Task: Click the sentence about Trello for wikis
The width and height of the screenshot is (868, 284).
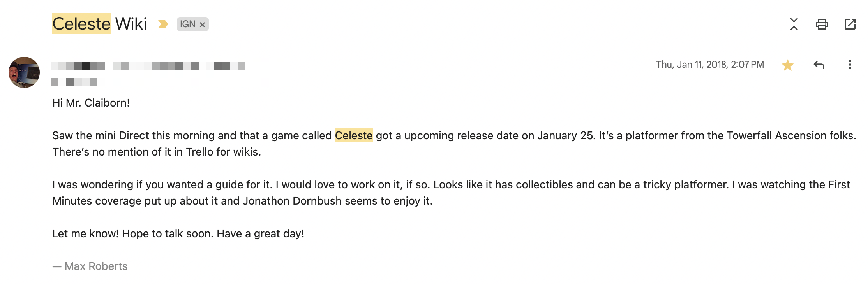Action: 156,152
